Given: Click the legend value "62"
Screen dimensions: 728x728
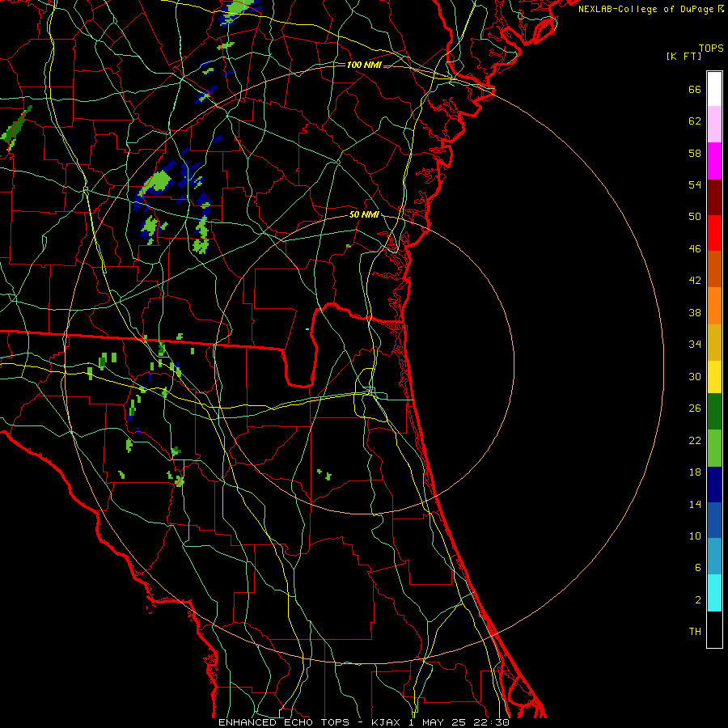Looking at the screenshot, I should click(x=695, y=121).
